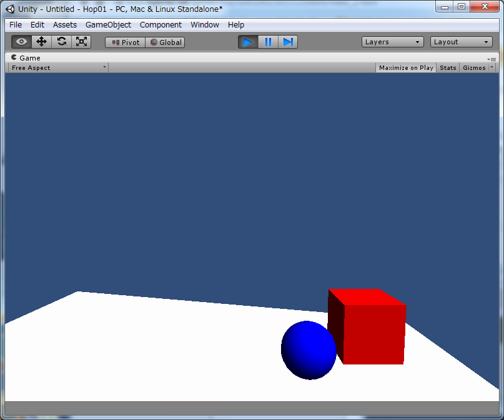Open the Free Aspect dropdown
Image resolution: width=504 pixels, height=420 pixels.
click(x=58, y=68)
